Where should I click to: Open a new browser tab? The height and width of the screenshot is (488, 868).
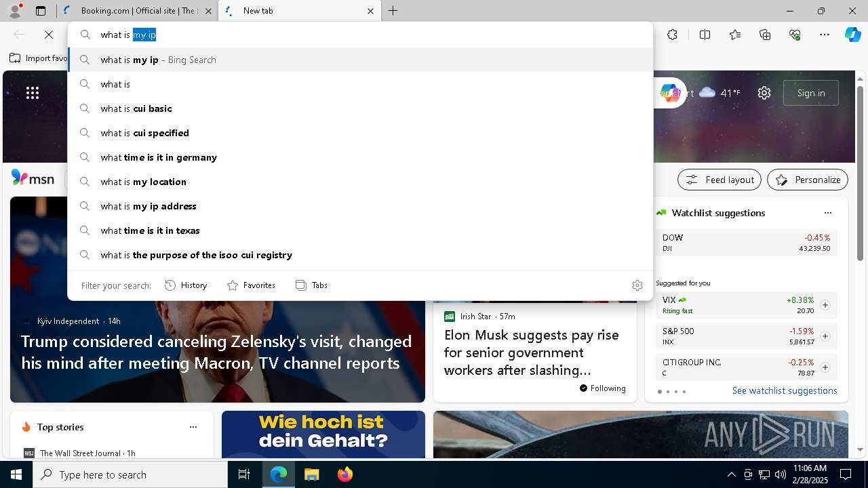393,11
